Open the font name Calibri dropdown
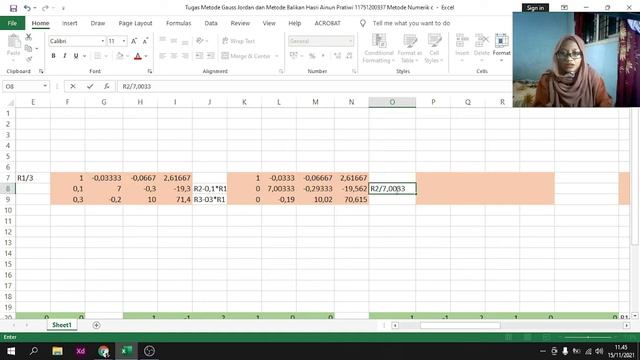 click(102, 41)
